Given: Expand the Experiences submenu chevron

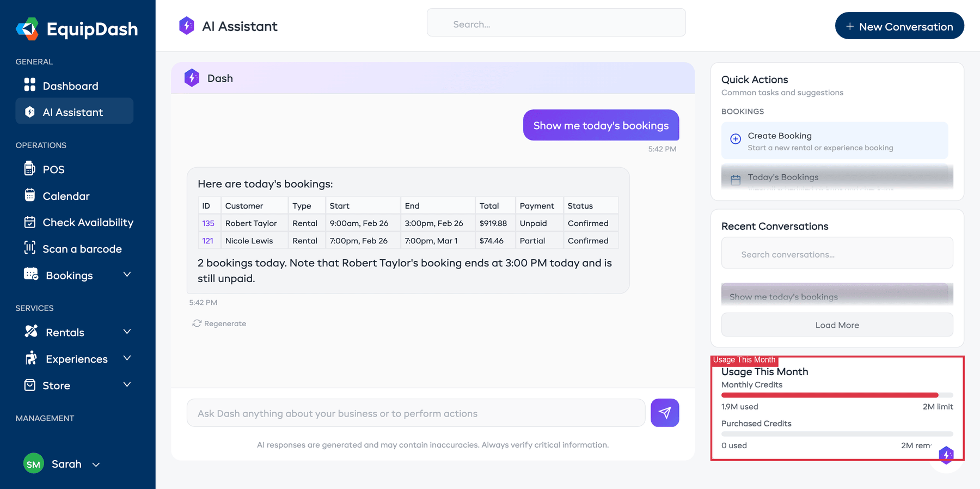Looking at the screenshot, I should coord(127,358).
